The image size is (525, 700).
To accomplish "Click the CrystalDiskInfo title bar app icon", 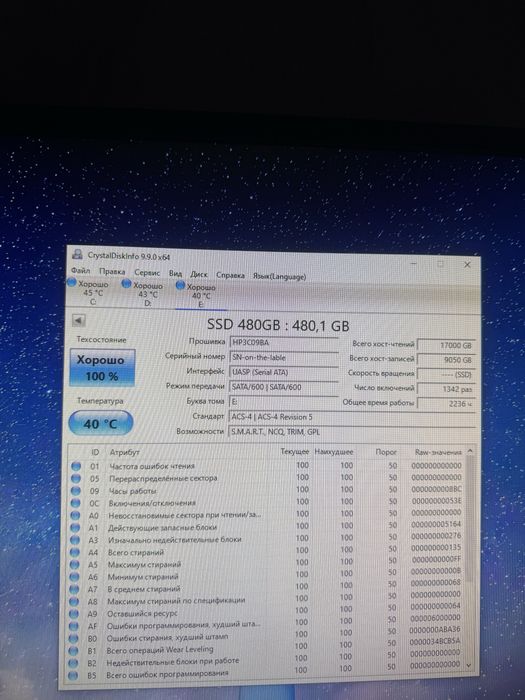I will tap(78, 254).
